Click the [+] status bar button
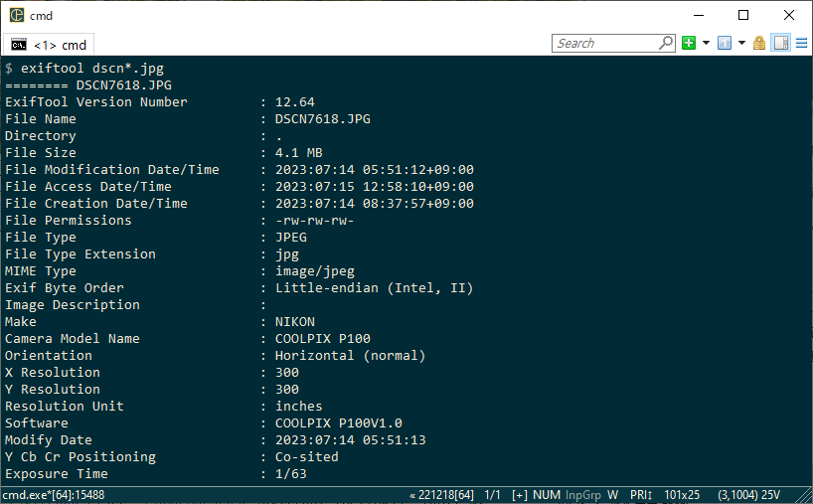 (520, 495)
